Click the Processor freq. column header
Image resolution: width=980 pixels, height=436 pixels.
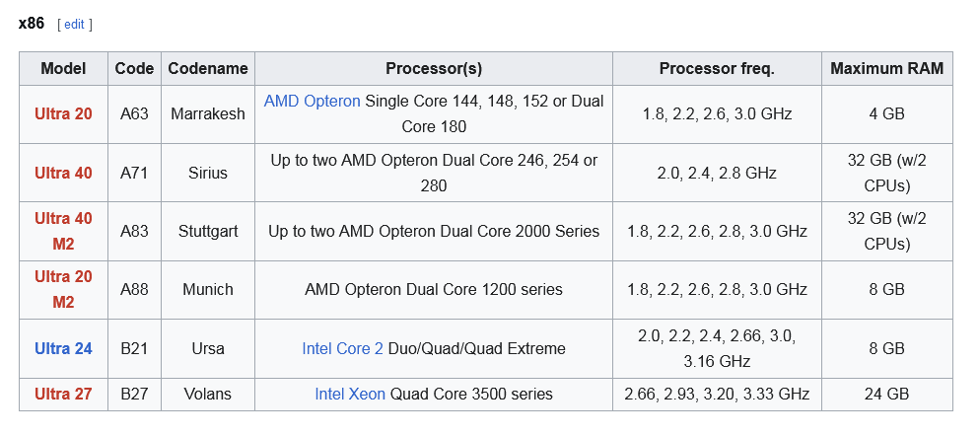tap(717, 69)
